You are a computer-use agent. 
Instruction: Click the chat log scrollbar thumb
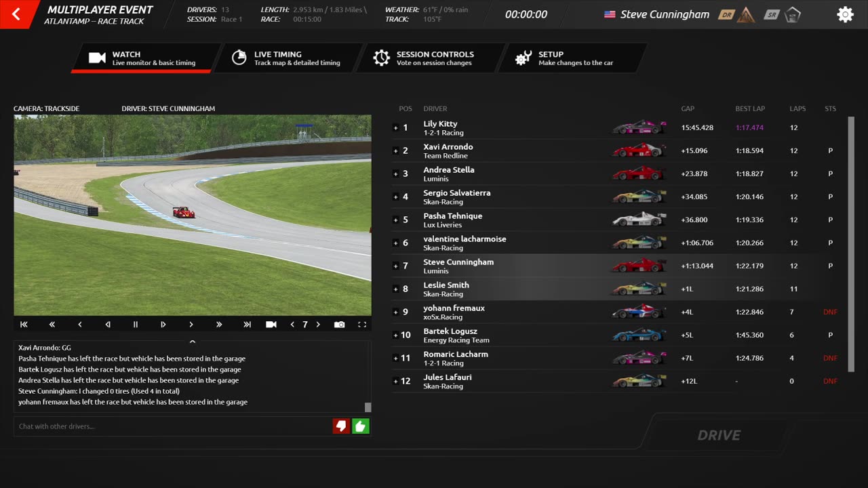(x=368, y=407)
